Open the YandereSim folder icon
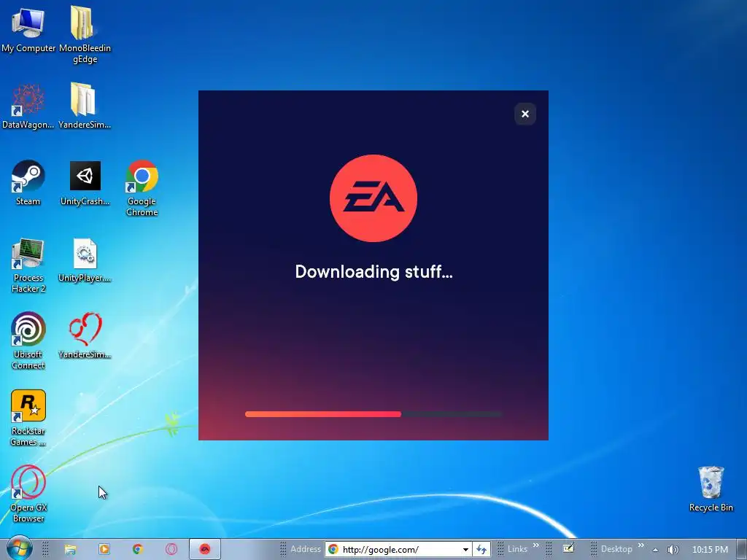This screenshot has height=560, width=747. (85, 106)
